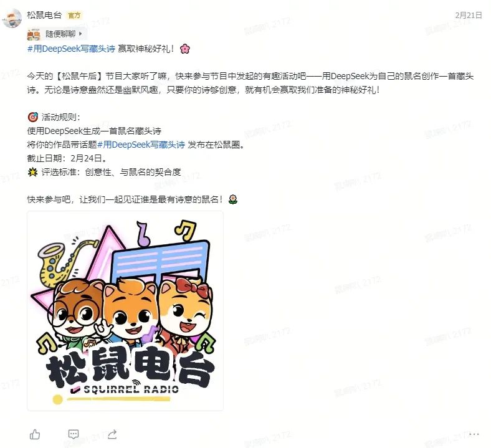Click the yellow progress bar in the image
This screenshot has height=448, width=491.
pos(112,399)
